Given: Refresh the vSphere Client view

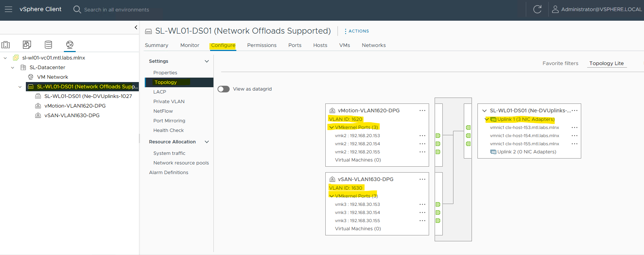Looking at the screenshot, I should 537,9.
